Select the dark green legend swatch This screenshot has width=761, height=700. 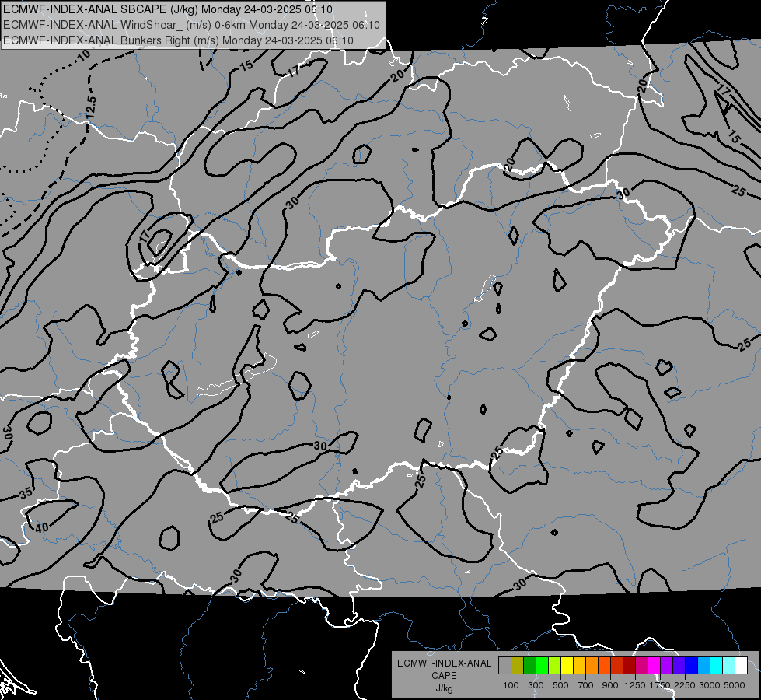pyautogui.click(x=529, y=665)
